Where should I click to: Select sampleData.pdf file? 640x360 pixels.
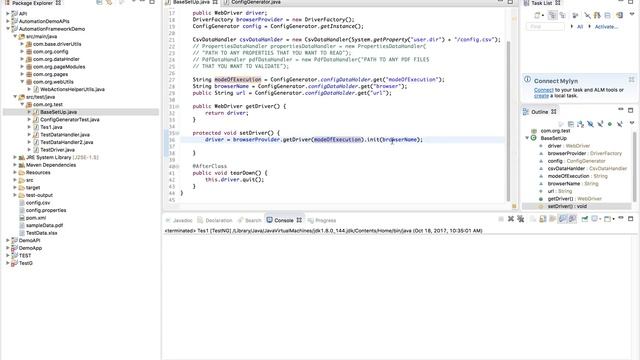coord(44,225)
